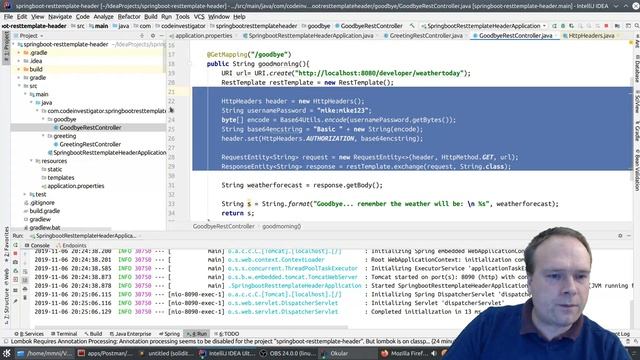Screen dimensions: 640x360
Task: Click Lombok annotation processing status message
Action: [x=233, y=341]
